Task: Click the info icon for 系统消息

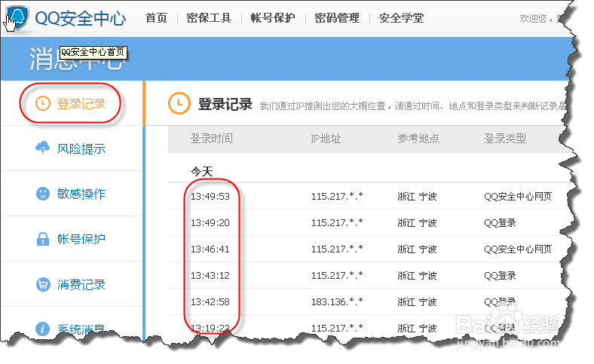Action: 43,329
